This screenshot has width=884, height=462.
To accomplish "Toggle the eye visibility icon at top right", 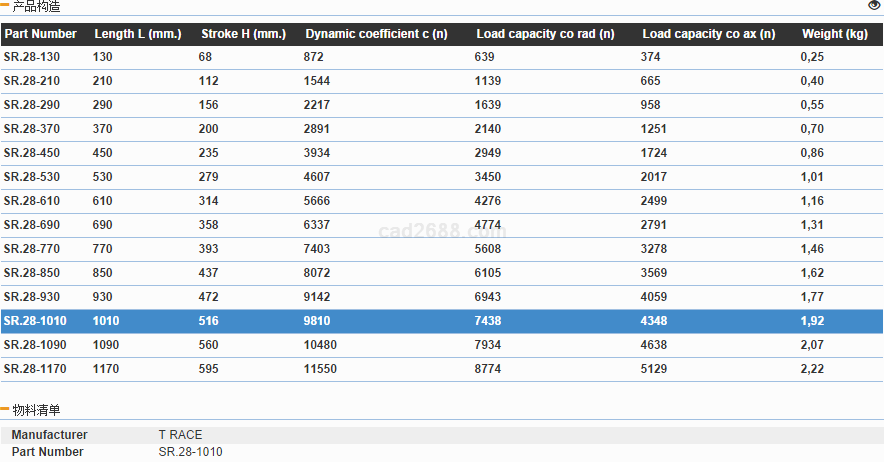I will point(874,6).
